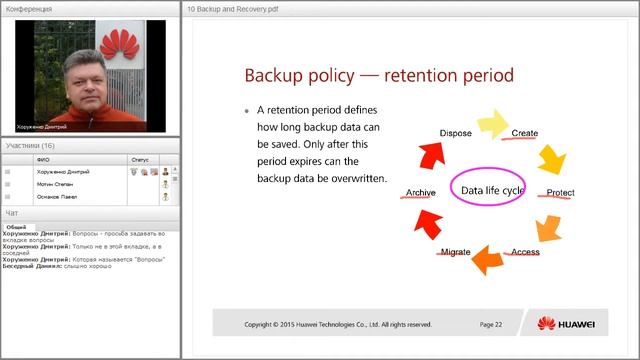Viewport: 640px width, 360px height.
Task: Click chat message 'Которая называется "Вопросы"'
Action: pos(84,260)
